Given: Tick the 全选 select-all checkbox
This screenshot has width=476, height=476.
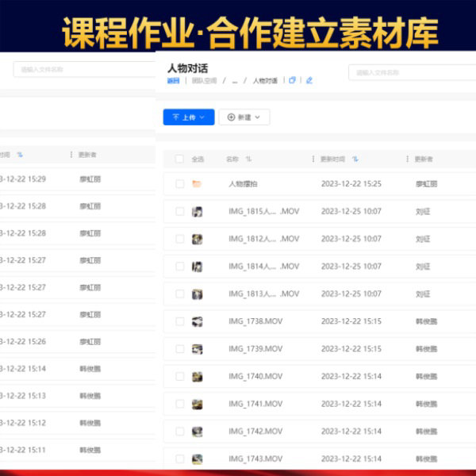Looking at the screenshot, I should [179, 159].
